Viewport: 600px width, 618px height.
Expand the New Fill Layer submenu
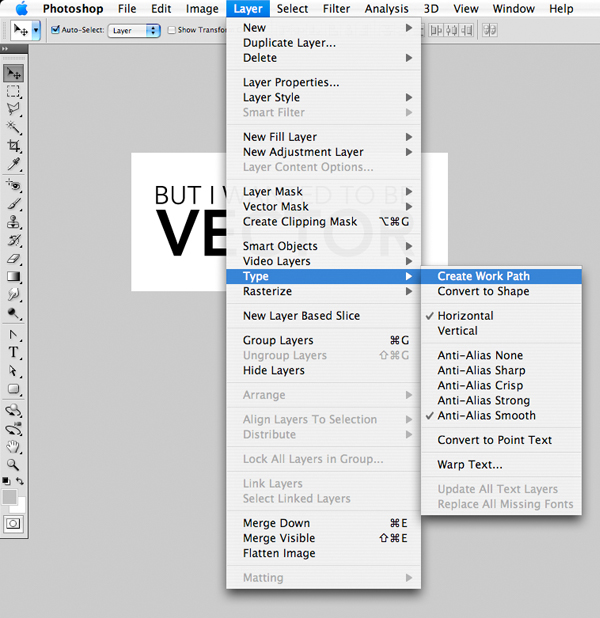tap(323, 137)
